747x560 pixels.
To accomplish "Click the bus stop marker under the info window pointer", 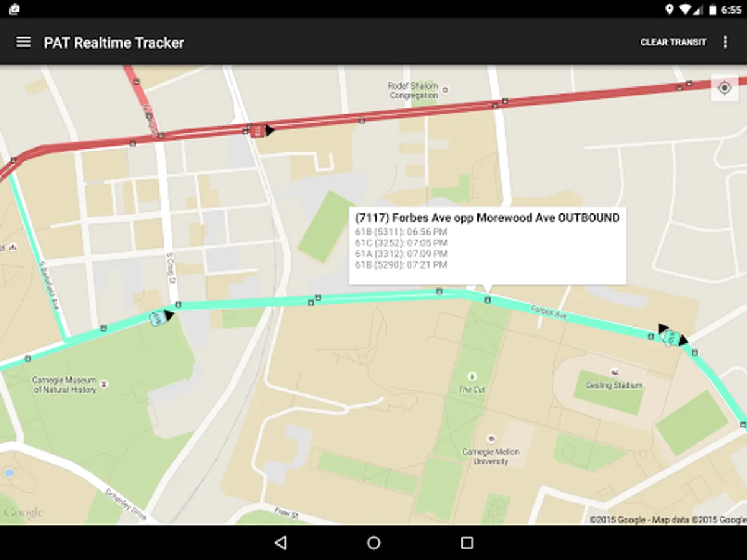I will 487,300.
